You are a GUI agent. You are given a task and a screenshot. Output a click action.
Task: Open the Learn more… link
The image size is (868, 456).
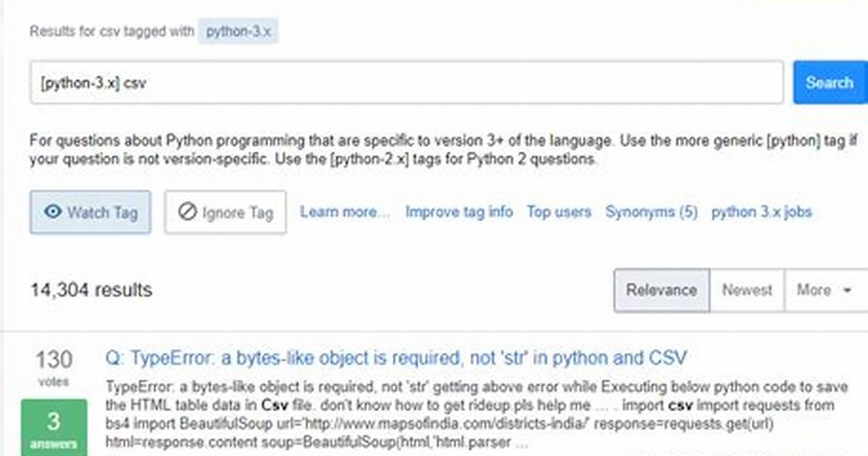click(x=345, y=212)
